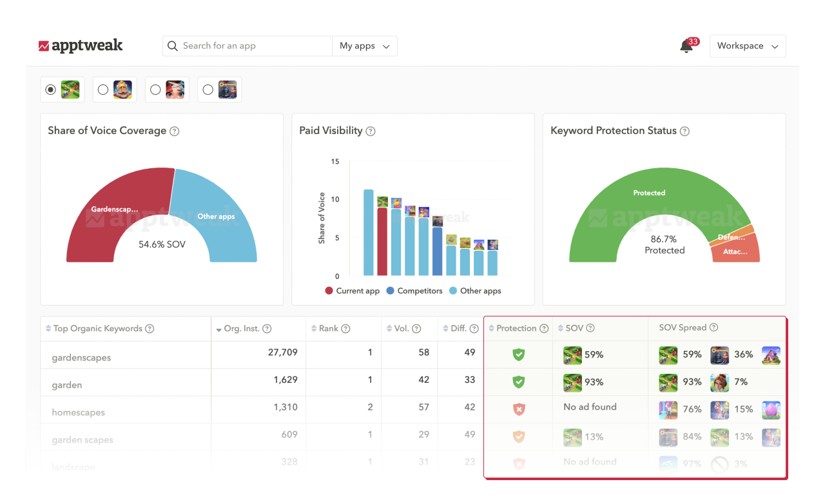Sort by Top Organic Keywords column
The image size is (825, 504).
click(x=48, y=329)
